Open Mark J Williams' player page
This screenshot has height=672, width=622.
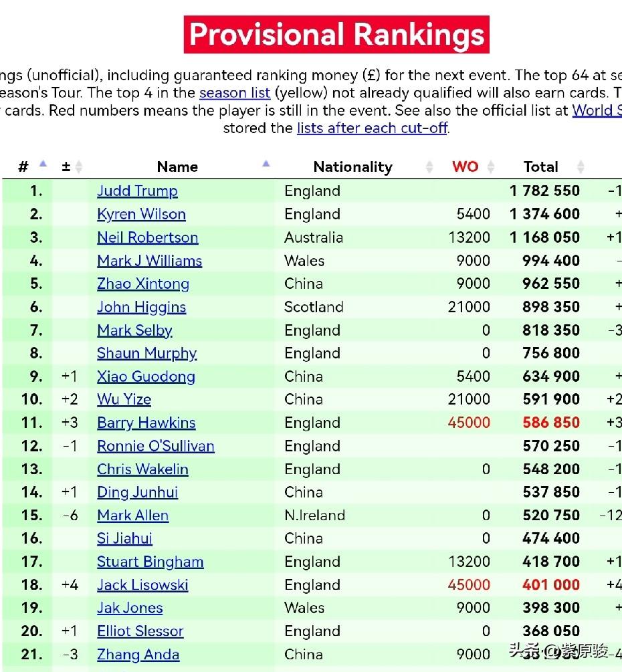[x=150, y=261]
